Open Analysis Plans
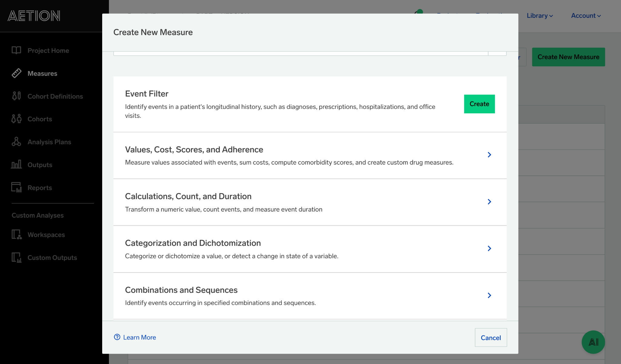Screen dimensions: 621x364 49,142
